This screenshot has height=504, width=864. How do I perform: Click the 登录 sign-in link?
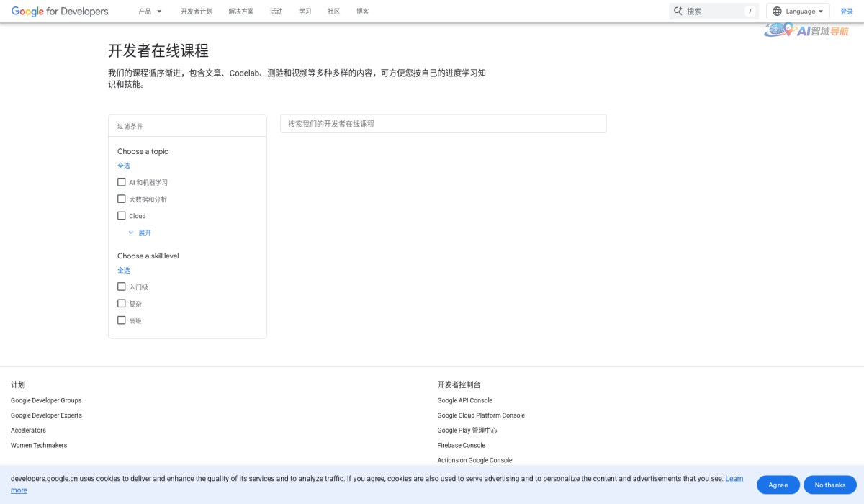pyautogui.click(x=847, y=11)
